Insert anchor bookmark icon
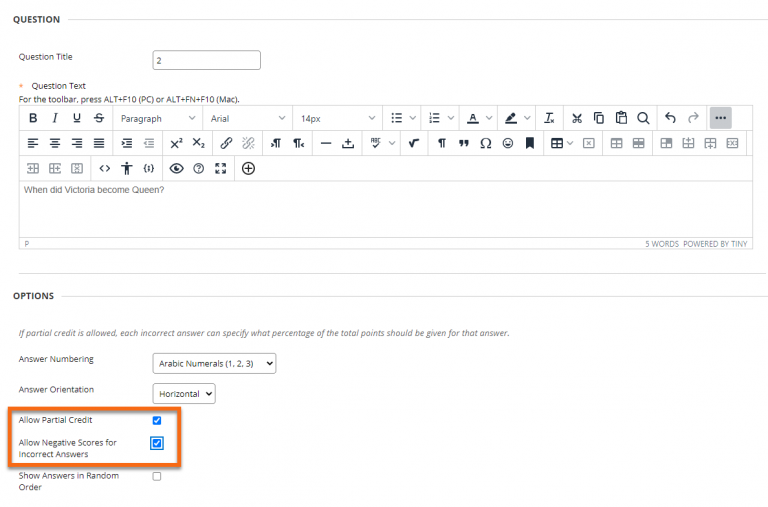 point(529,144)
